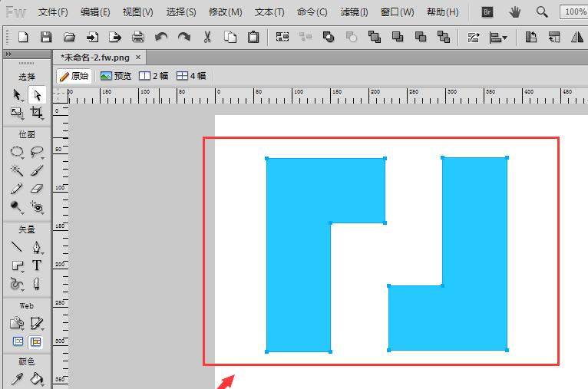This screenshot has height=389, width=588.
Task: Toggle the Show Slices and Hotspots button
Action: [36, 341]
